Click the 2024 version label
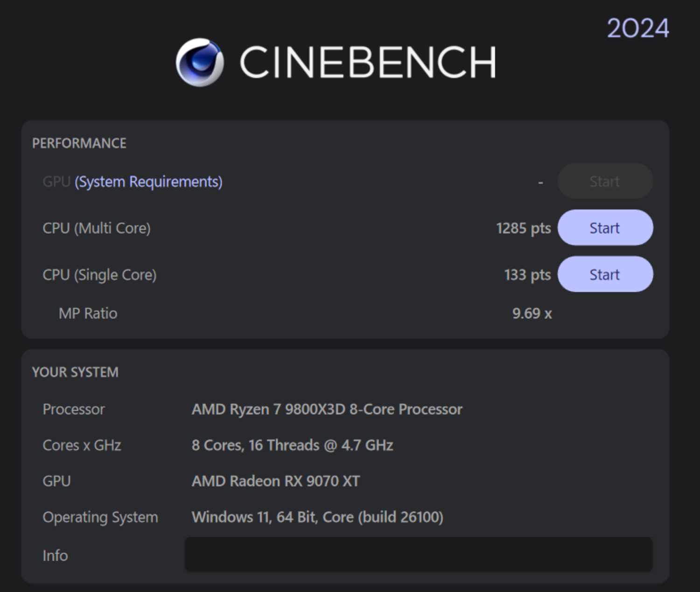The height and width of the screenshot is (592, 700). tap(637, 28)
